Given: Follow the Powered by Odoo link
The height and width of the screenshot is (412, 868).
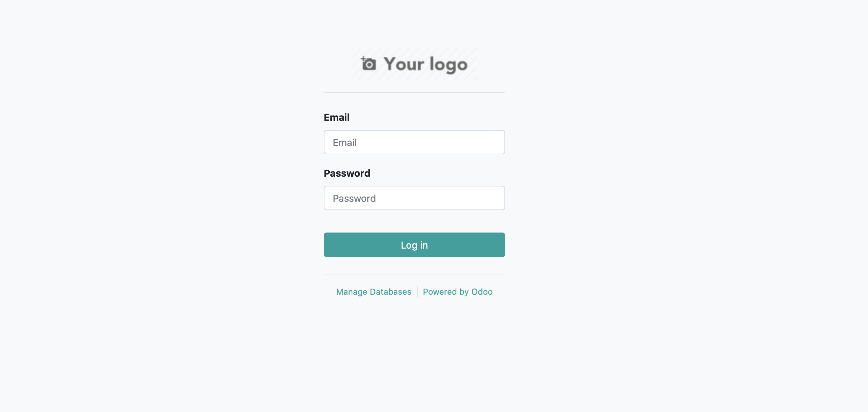Looking at the screenshot, I should pyautogui.click(x=458, y=292).
